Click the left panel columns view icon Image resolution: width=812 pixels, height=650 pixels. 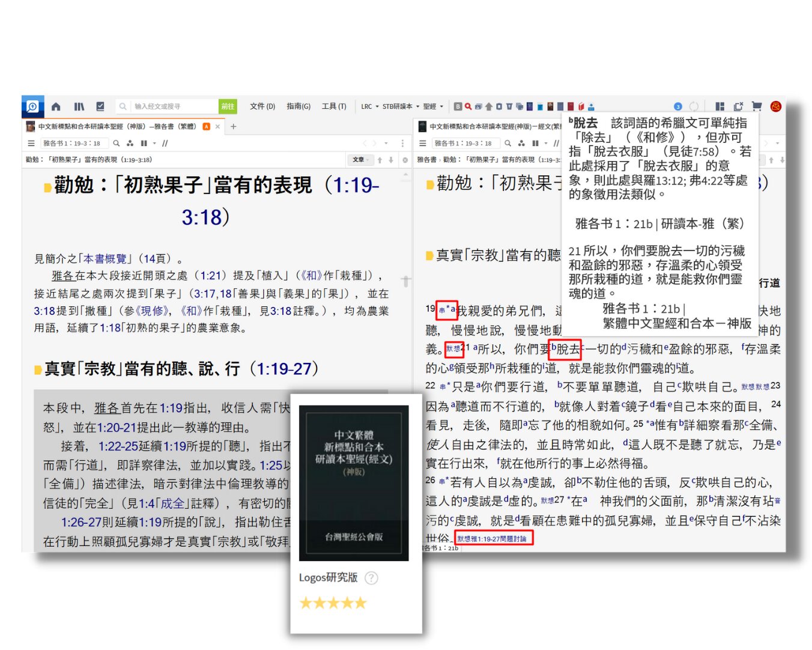144,144
